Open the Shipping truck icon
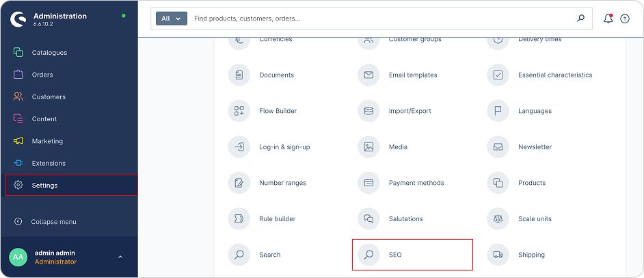Image resolution: width=644 pixels, height=278 pixels. pyautogui.click(x=498, y=255)
